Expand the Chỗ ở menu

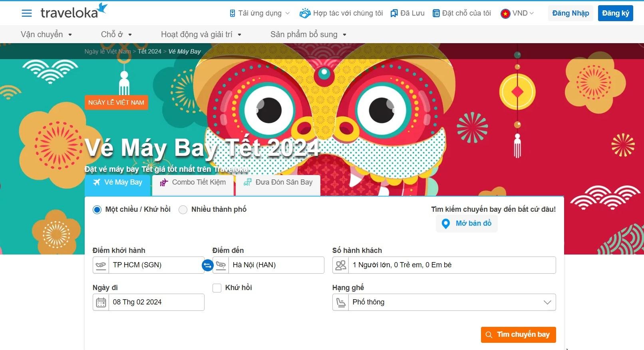(x=116, y=34)
